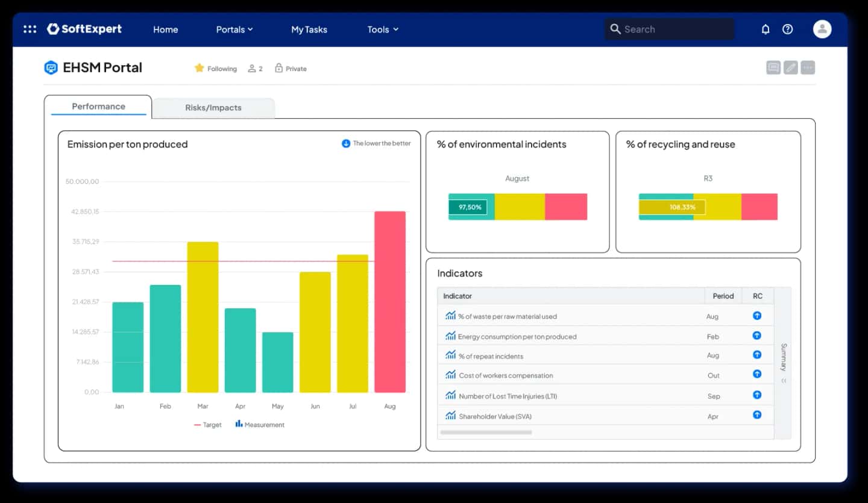Switch to the Risks/Impacts tab
This screenshot has height=503, width=868.
(x=213, y=108)
